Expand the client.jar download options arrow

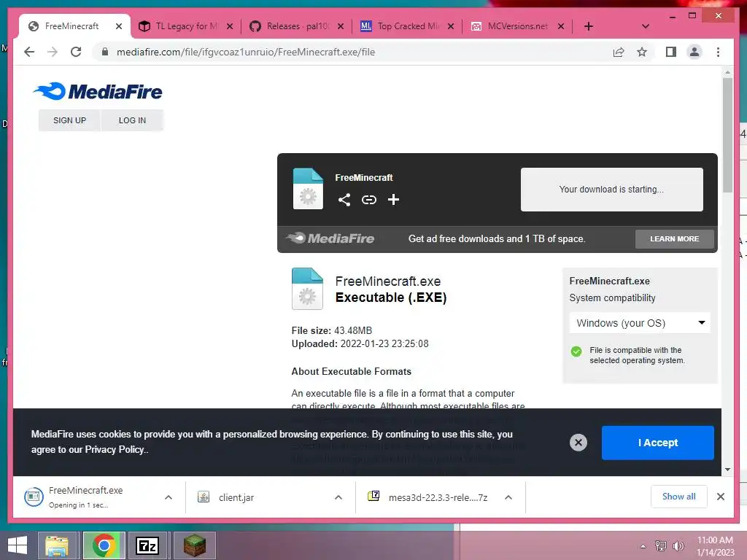click(x=338, y=497)
